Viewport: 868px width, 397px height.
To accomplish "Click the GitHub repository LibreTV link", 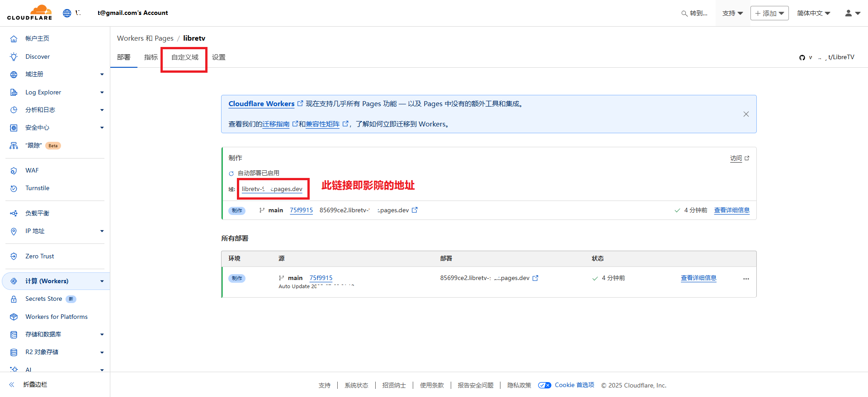I will [826, 57].
